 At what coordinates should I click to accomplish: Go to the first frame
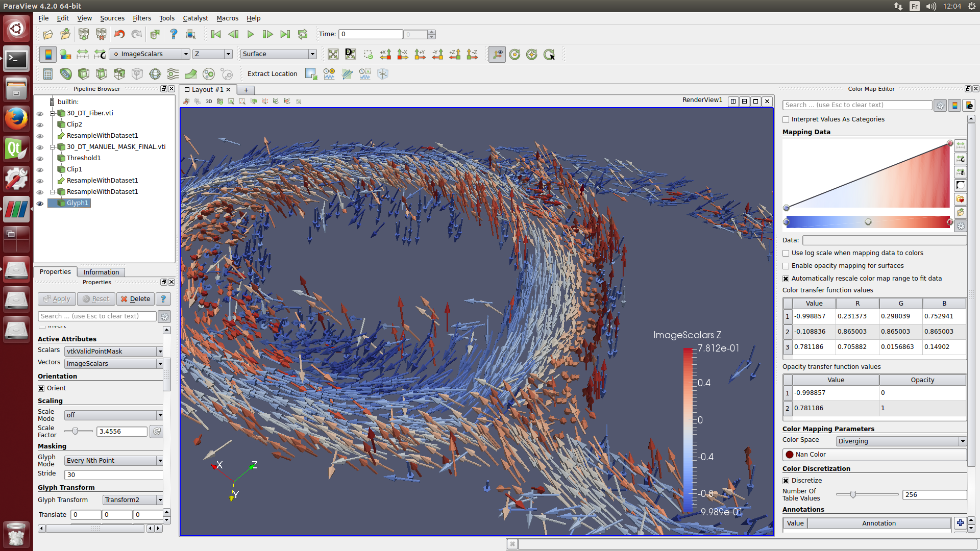click(216, 34)
